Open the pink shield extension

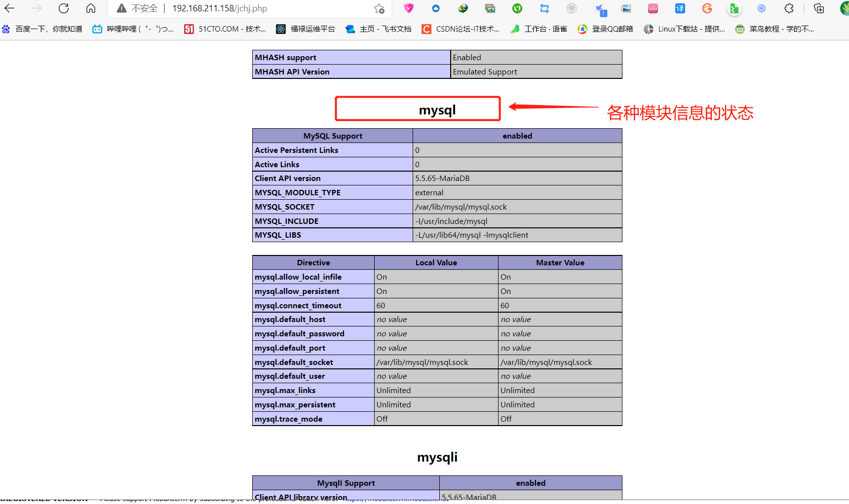[x=409, y=8]
